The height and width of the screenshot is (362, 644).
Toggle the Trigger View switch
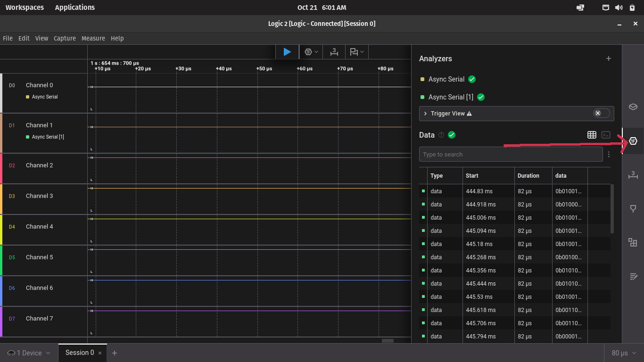601,113
